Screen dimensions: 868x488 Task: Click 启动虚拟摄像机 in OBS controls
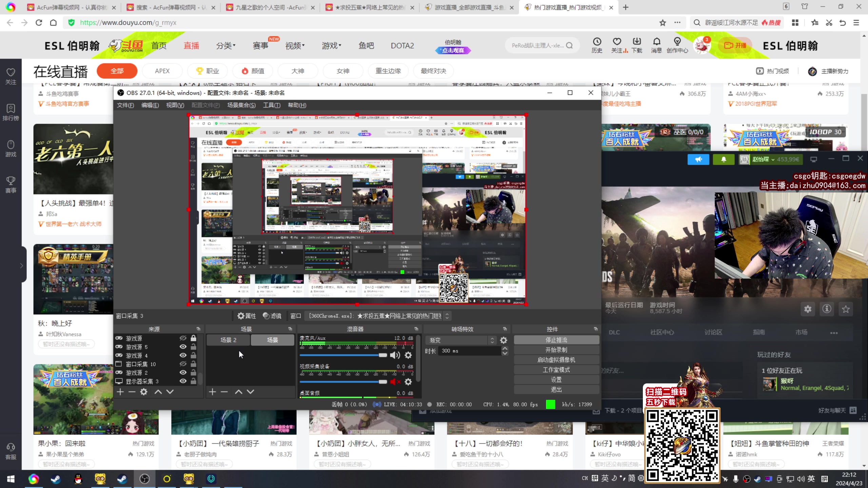tap(556, 360)
